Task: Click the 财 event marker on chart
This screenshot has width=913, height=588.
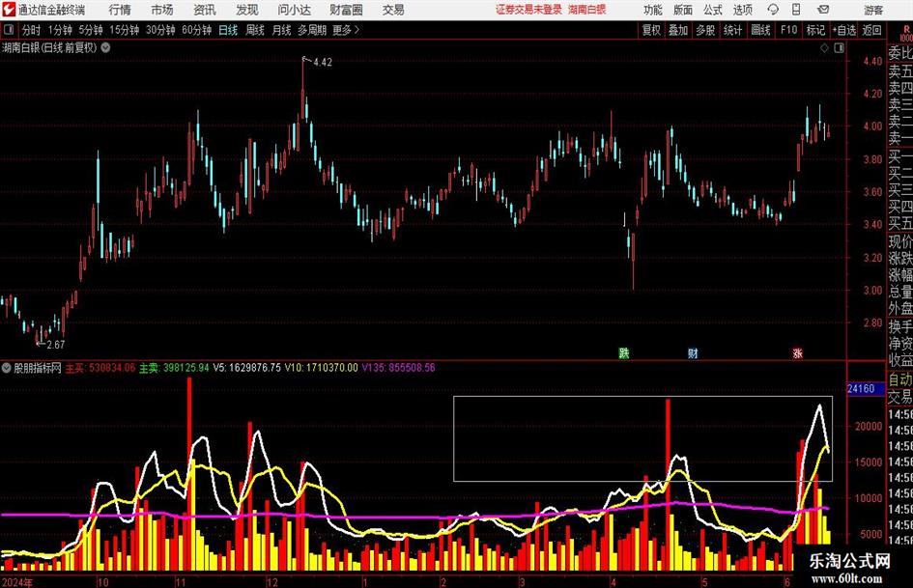Action: click(693, 352)
